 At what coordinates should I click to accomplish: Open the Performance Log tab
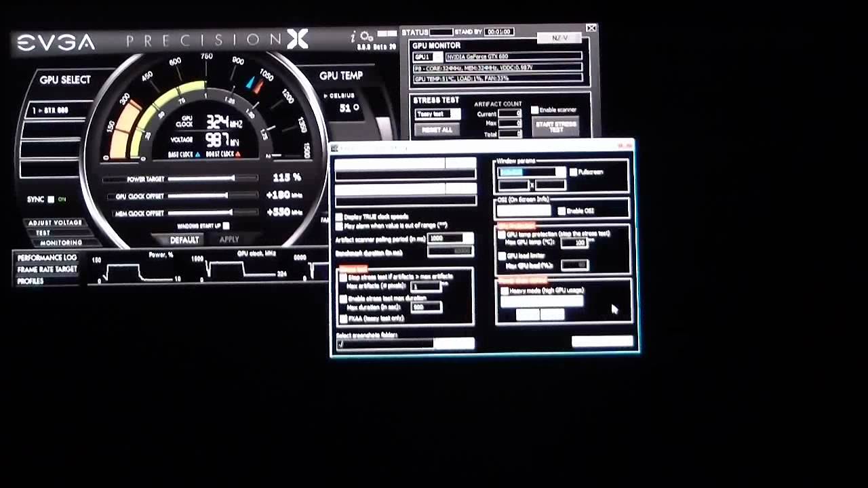pyautogui.click(x=47, y=258)
